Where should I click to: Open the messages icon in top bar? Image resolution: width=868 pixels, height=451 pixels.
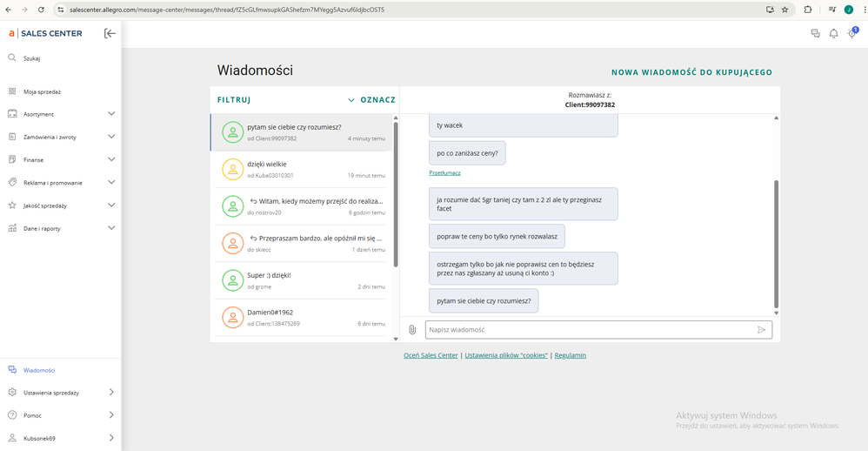[x=815, y=33]
